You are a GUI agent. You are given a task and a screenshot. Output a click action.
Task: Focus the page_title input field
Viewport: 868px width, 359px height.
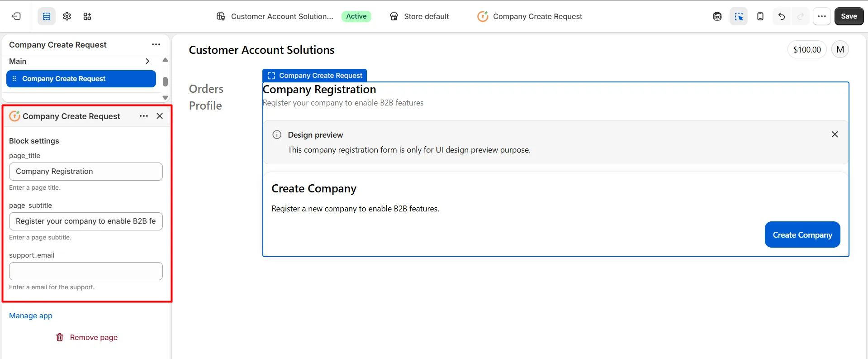86,172
